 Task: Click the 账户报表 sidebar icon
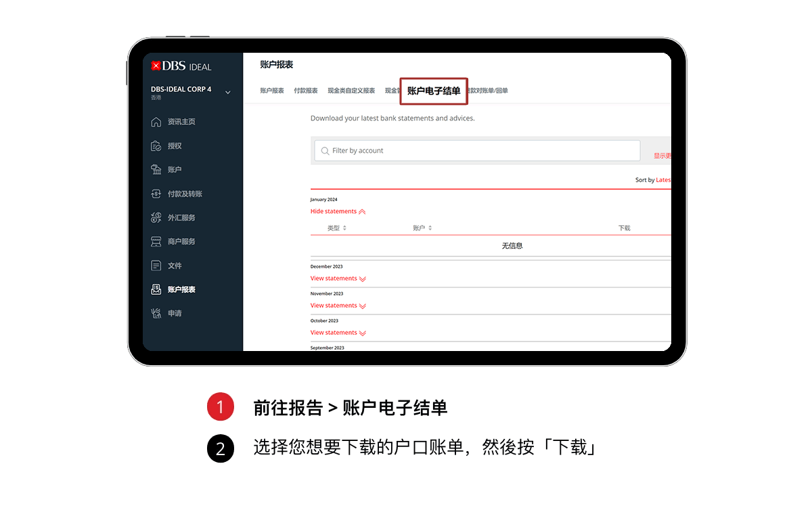point(156,289)
